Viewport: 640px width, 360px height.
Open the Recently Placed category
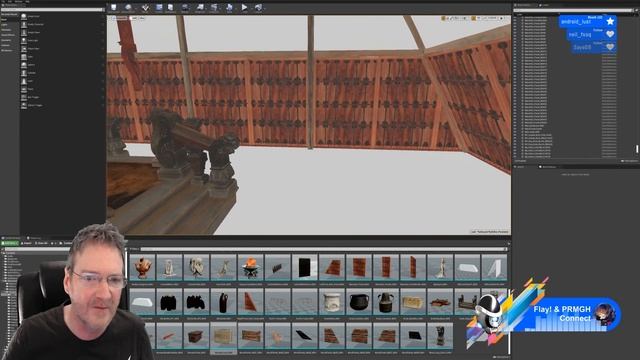coord(10,14)
